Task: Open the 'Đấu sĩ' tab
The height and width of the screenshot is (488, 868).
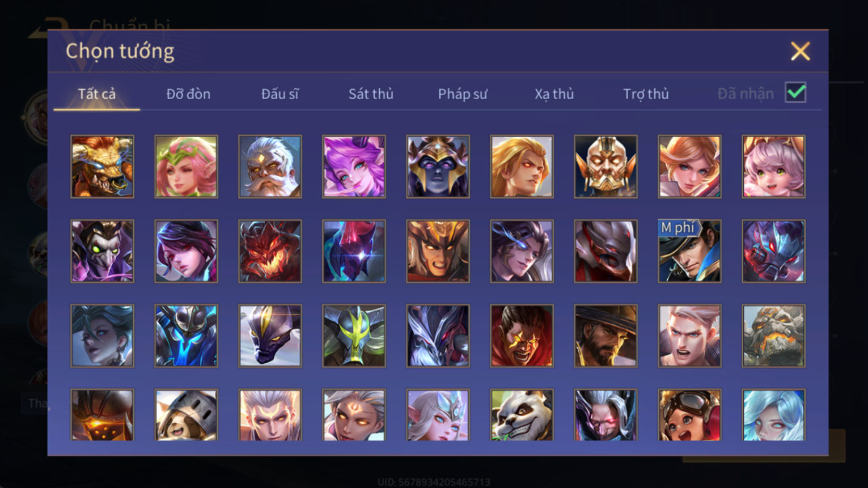Action: click(x=280, y=94)
